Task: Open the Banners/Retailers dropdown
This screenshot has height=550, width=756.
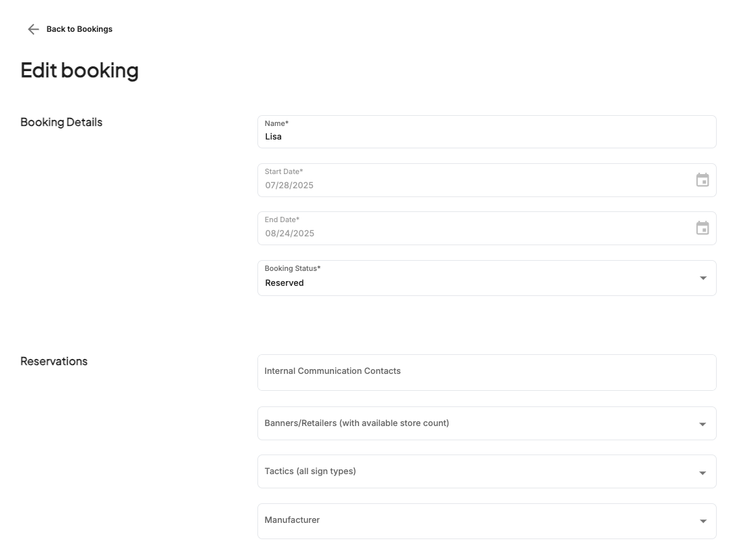Action: 487,424
